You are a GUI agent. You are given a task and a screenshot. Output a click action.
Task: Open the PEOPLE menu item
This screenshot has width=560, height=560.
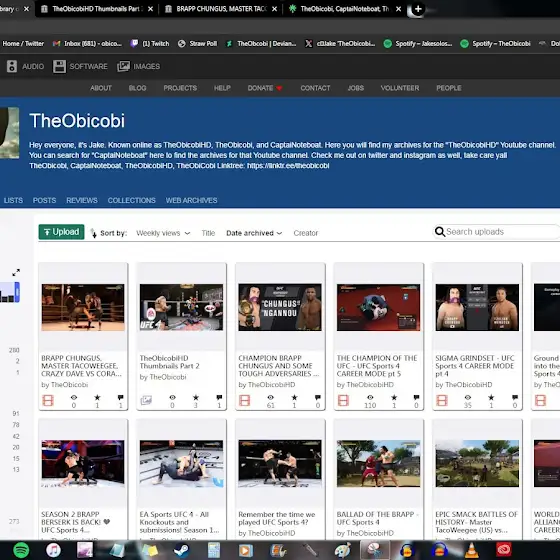[449, 88]
